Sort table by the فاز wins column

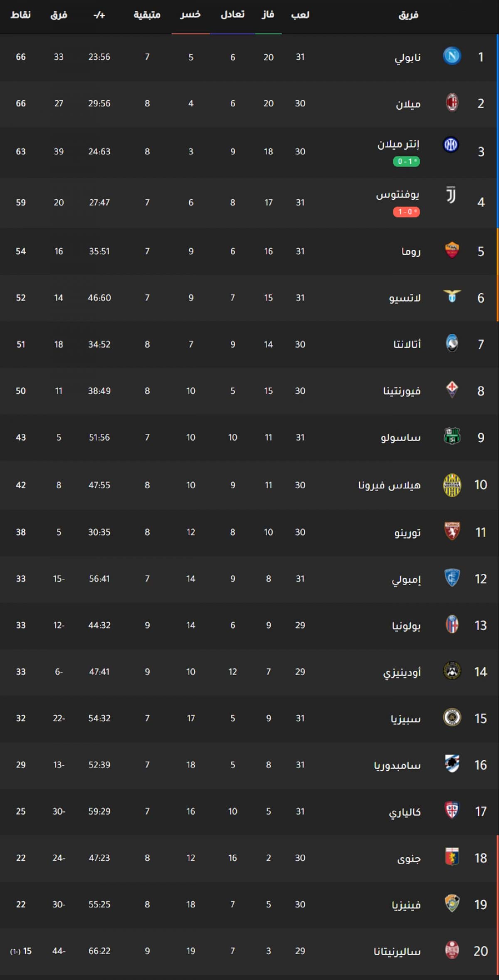pos(268,15)
